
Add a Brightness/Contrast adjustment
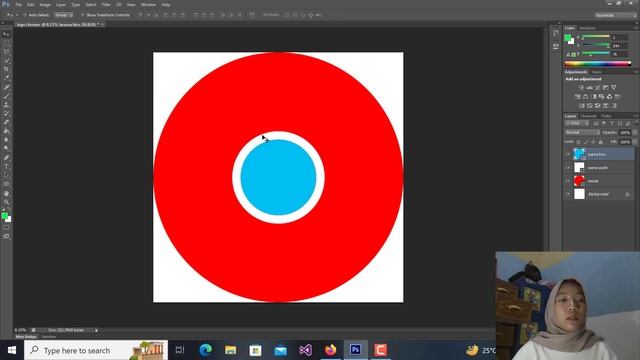[x=581, y=87]
